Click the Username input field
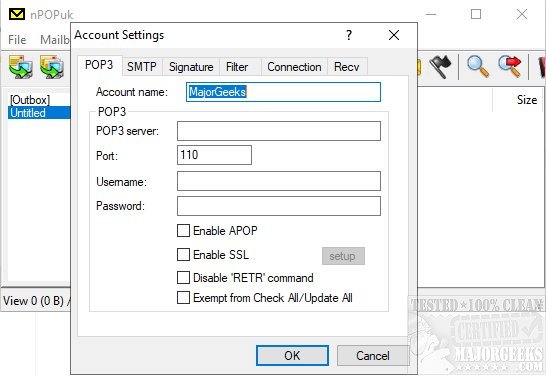Image resolution: width=546 pixels, height=377 pixels. 279,181
